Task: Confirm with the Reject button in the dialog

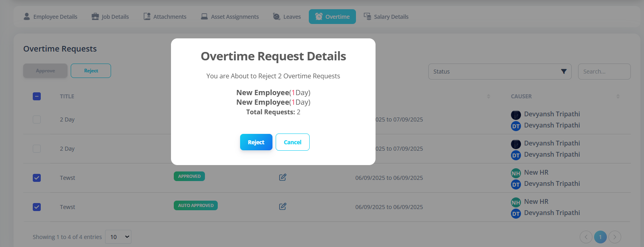Action: tap(256, 142)
